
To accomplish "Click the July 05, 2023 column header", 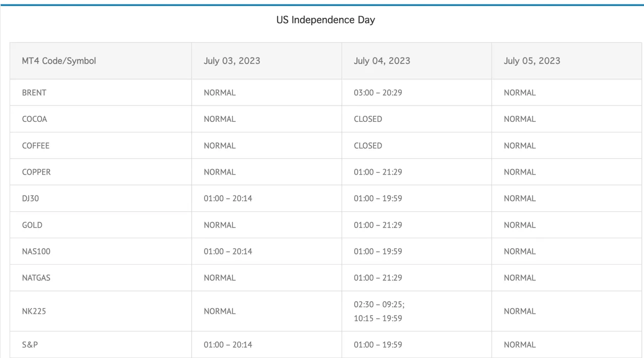I will pyautogui.click(x=566, y=61).
